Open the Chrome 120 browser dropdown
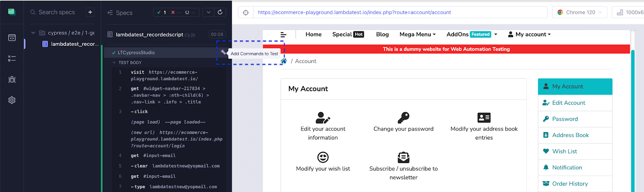Viewport: 644px width, 192px height. [x=580, y=12]
